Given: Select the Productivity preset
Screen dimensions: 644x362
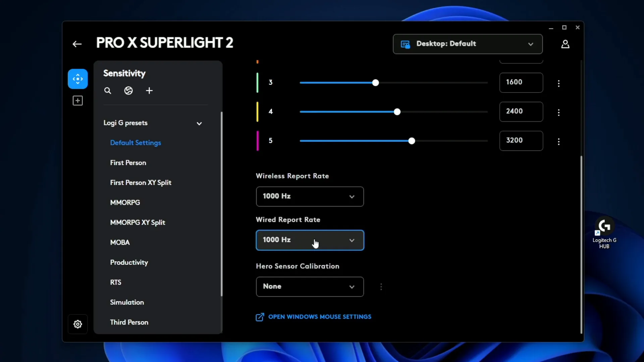Looking at the screenshot, I should pyautogui.click(x=129, y=262).
